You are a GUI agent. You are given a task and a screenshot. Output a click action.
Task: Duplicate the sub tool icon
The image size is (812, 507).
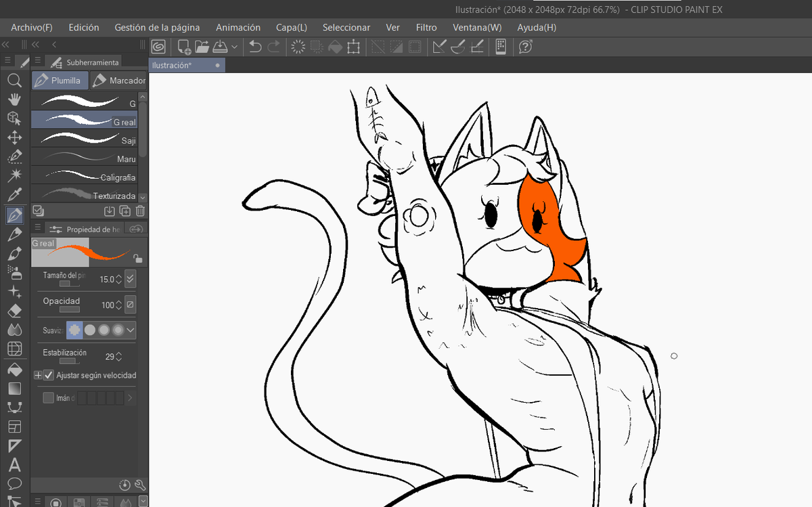point(125,211)
